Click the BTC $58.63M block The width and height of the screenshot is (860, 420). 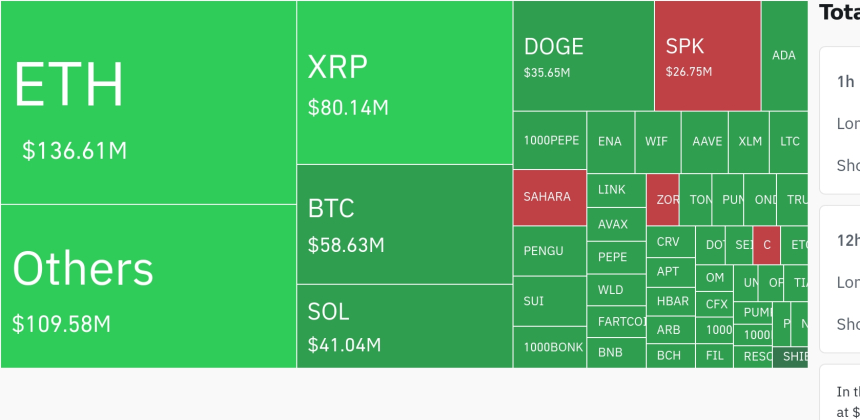pyautogui.click(x=404, y=224)
